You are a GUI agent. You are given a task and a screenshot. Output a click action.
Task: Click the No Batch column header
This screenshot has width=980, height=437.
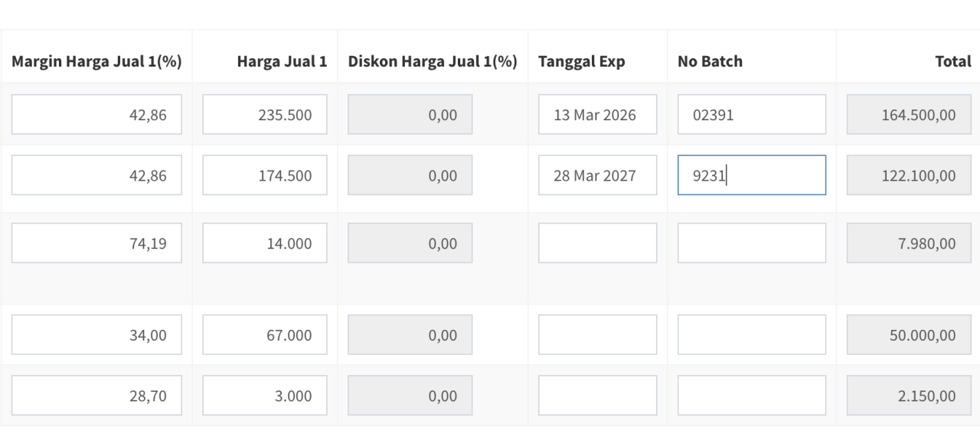tap(710, 61)
